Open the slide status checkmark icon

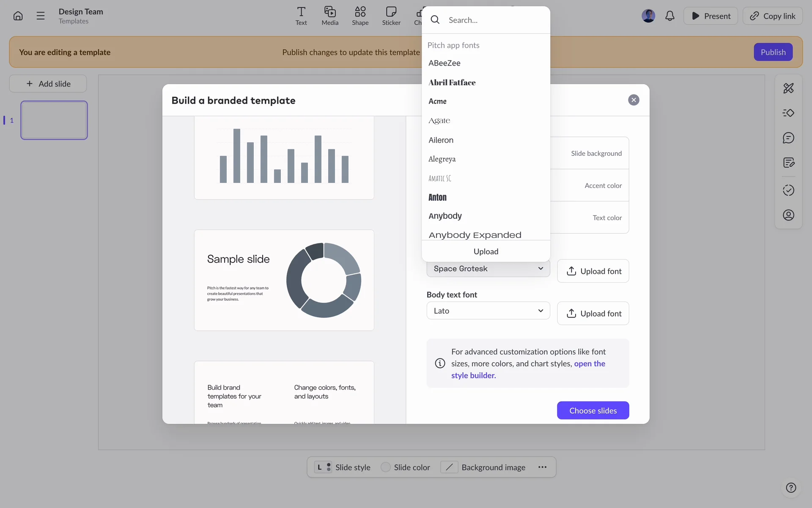[x=788, y=190]
